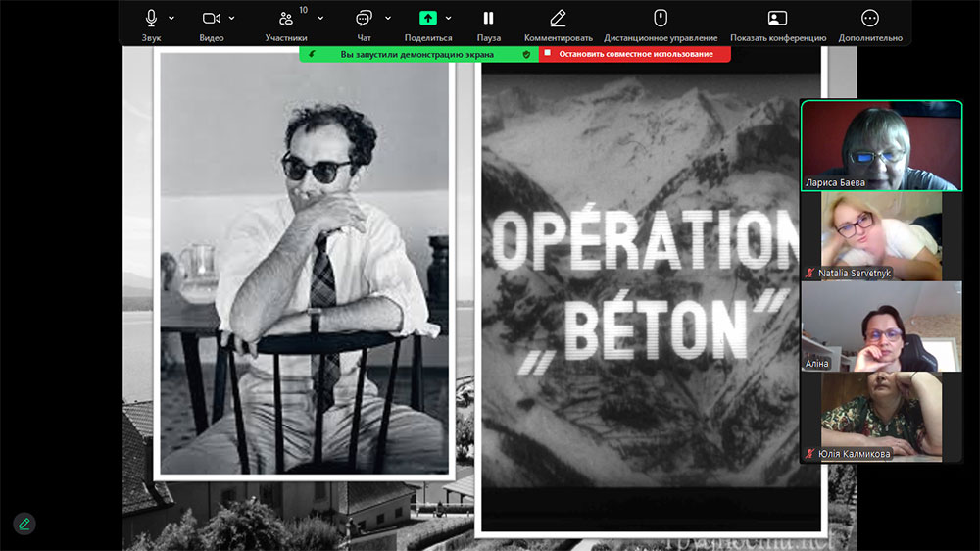980x551 pixels.
Task: Click Показать конференцию icon
Action: click(777, 18)
